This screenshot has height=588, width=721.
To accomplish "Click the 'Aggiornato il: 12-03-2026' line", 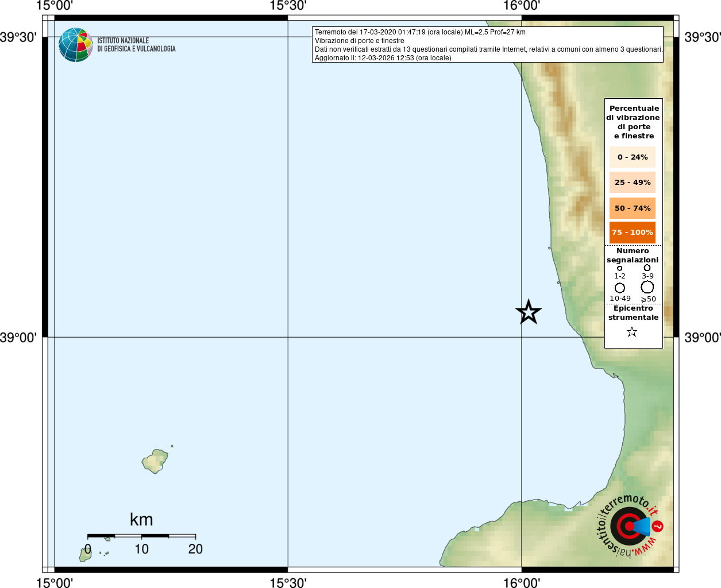I will (383, 58).
